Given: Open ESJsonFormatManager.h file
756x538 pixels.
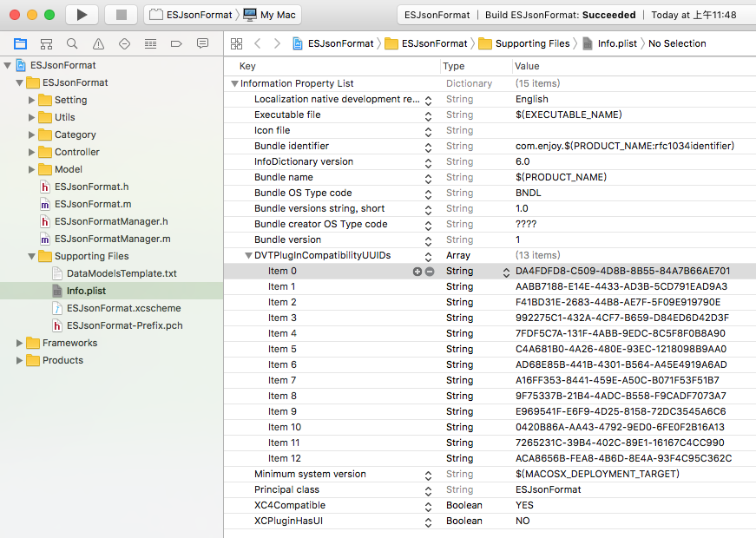Looking at the screenshot, I should point(111,221).
